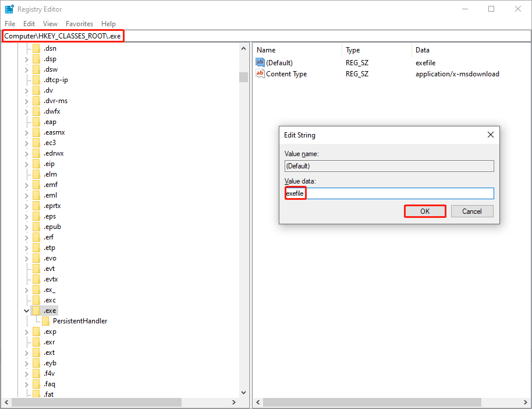532x409 pixels.
Task: Select the .eip tree key
Action: (x=49, y=164)
